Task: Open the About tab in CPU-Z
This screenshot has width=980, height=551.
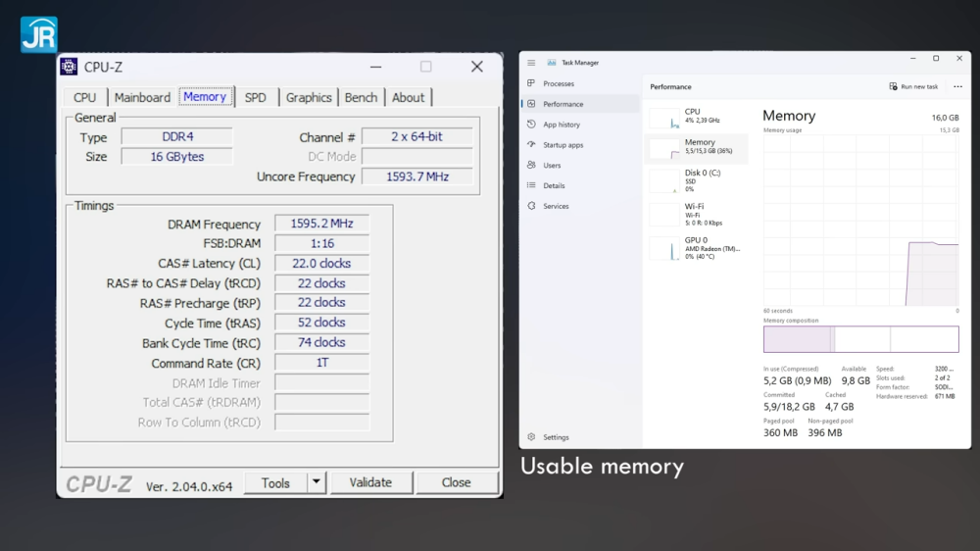Action: point(408,98)
